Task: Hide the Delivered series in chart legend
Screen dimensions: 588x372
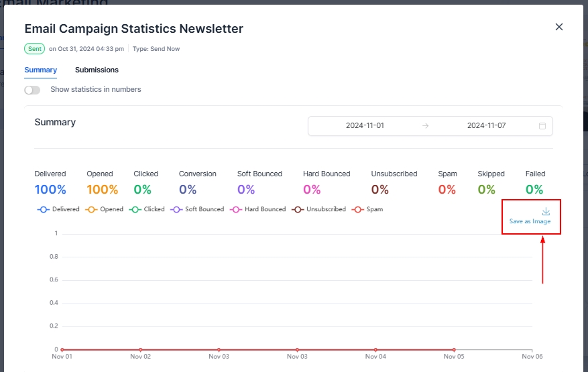Action: click(58, 209)
